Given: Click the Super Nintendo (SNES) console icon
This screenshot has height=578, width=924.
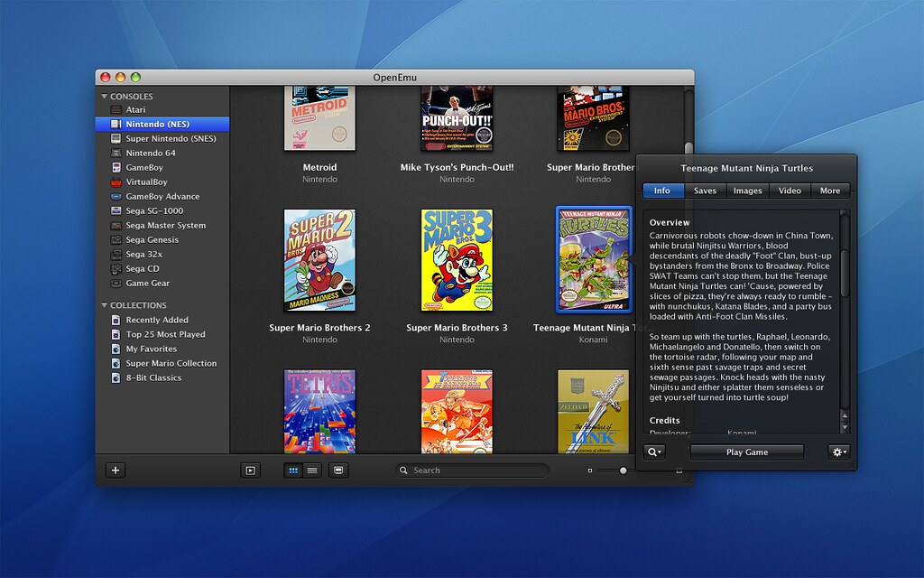Looking at the screenshot, I should (116, 138).
